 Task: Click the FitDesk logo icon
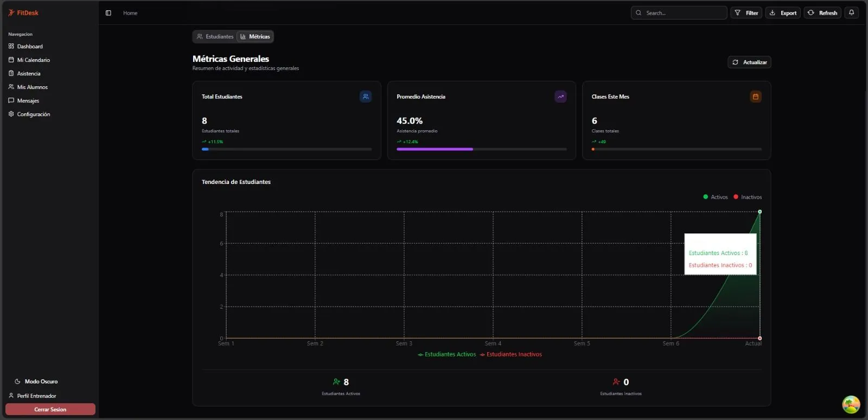(11, 12)
